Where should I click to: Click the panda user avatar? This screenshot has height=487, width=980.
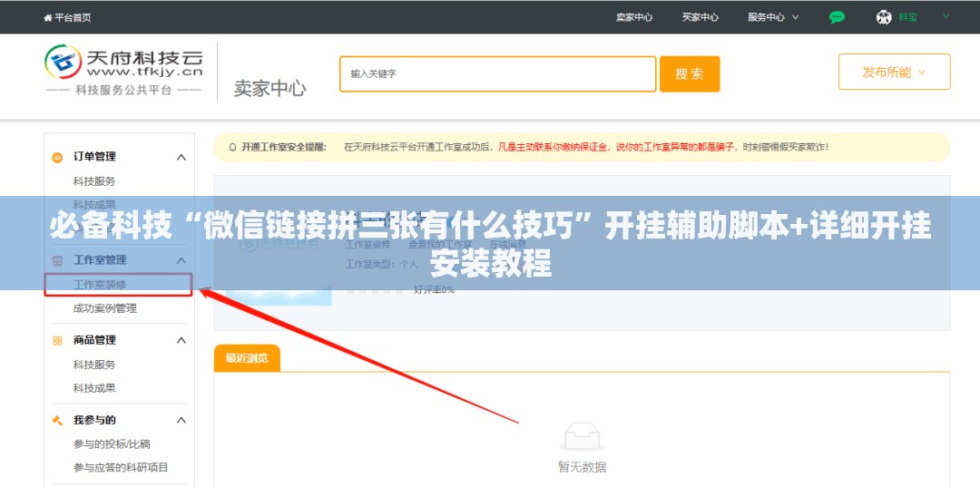click(884, 17)
